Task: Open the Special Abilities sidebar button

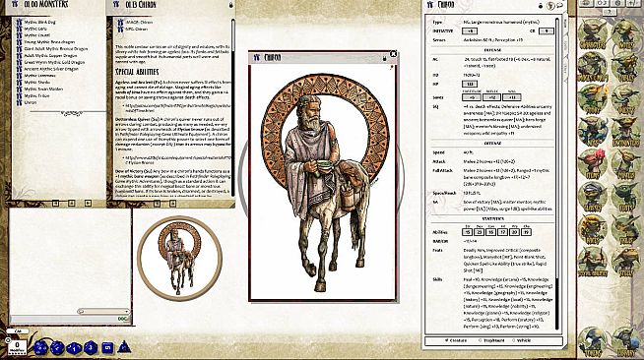Action: (592, 263)
